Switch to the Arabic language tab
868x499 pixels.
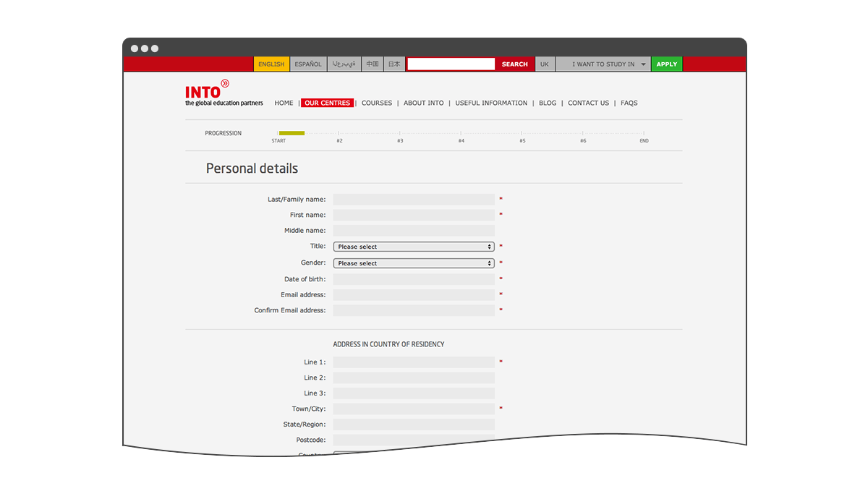click(x=344, y=64)
